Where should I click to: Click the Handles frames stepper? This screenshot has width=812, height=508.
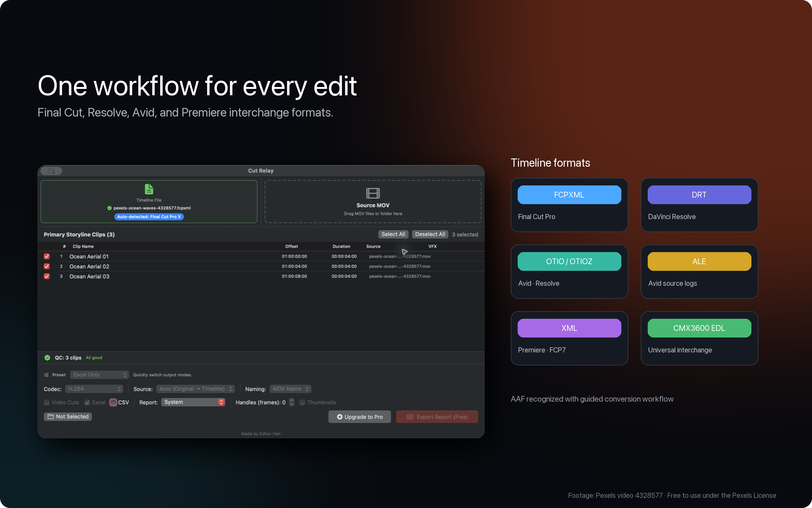coord(291,402)
